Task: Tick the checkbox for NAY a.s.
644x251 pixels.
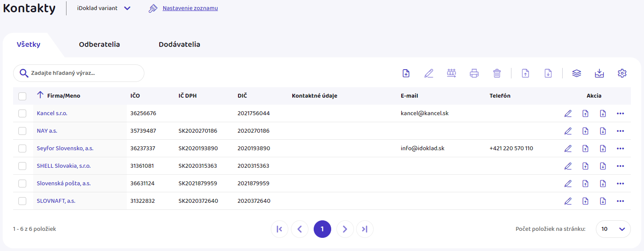Action: click(x=22, y=131)
